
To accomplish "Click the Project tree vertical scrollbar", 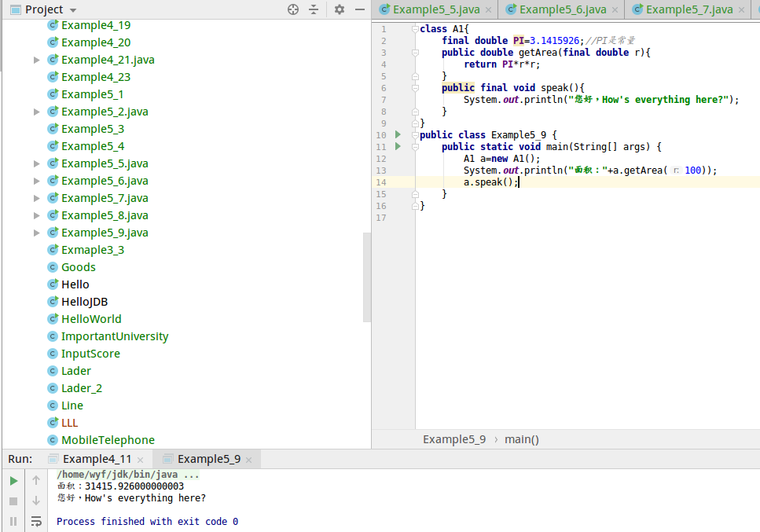I will coord(367,277).
